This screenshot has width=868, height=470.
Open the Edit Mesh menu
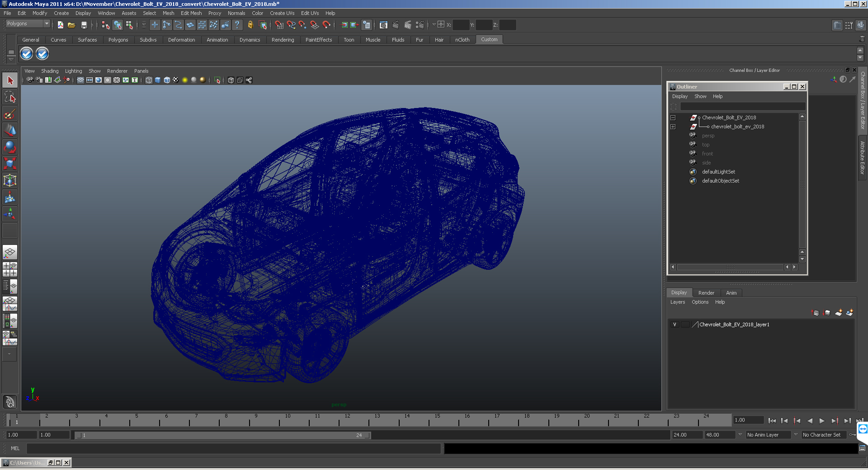191,13
